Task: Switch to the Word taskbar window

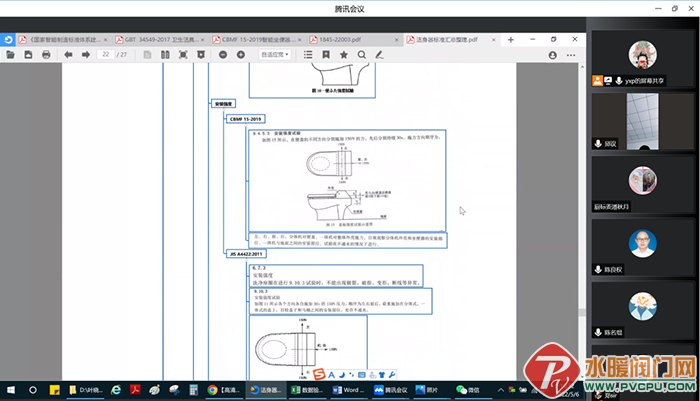Action: pos(348,390)
